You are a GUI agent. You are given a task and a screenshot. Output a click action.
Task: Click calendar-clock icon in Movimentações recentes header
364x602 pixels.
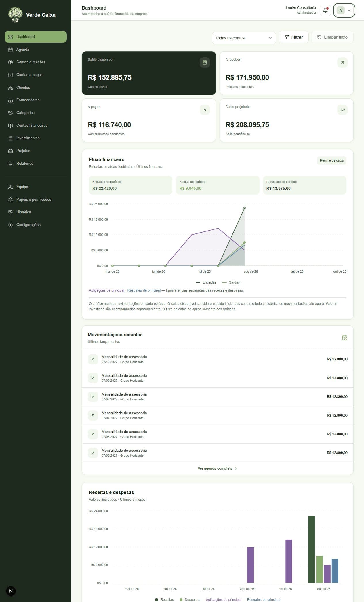344,338
